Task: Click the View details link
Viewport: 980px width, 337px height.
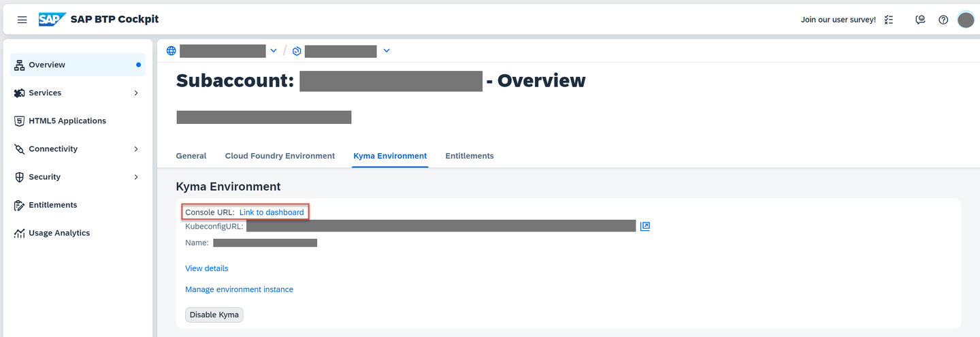Action: click(x=207, y=268)
